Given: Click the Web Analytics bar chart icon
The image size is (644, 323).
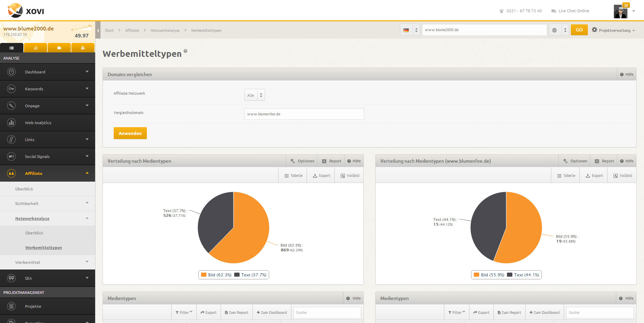Looking at the screenshot, I should click(x=12, y=122).
